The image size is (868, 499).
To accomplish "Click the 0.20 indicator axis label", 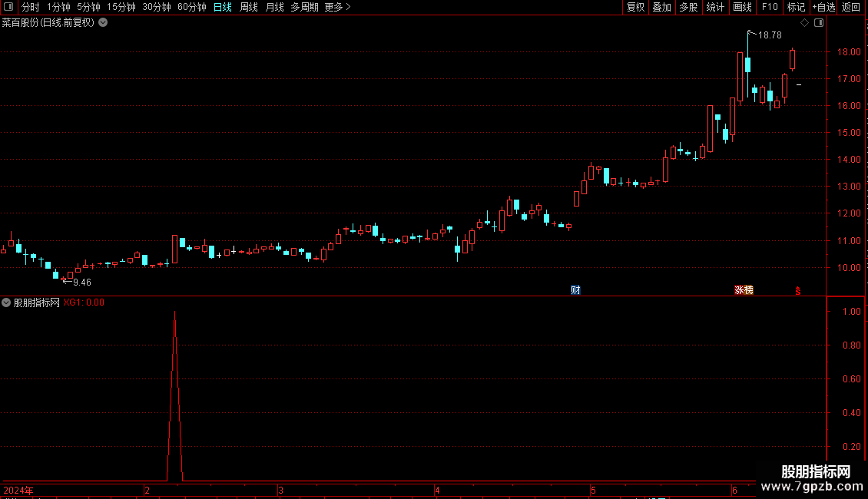I will point(851,447).
